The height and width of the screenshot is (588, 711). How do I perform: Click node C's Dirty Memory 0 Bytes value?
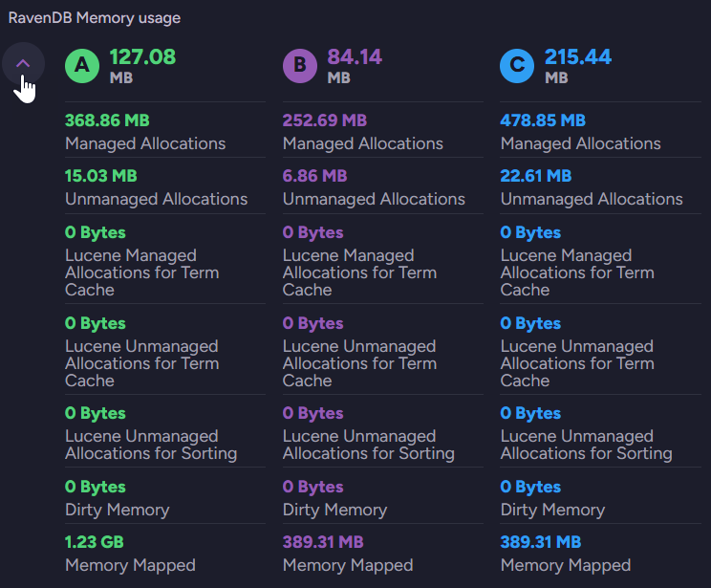pos(530,487)
